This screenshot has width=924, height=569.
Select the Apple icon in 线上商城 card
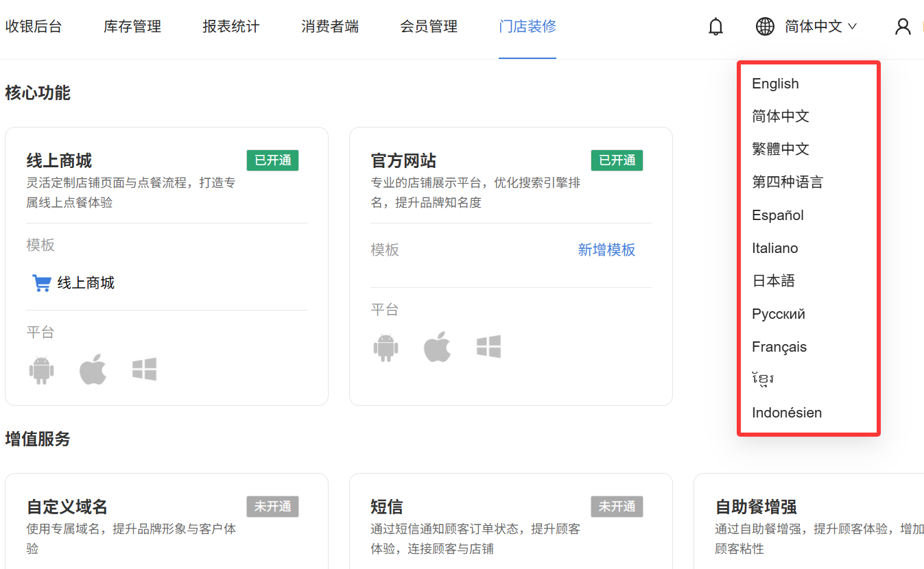coord(93,369)
